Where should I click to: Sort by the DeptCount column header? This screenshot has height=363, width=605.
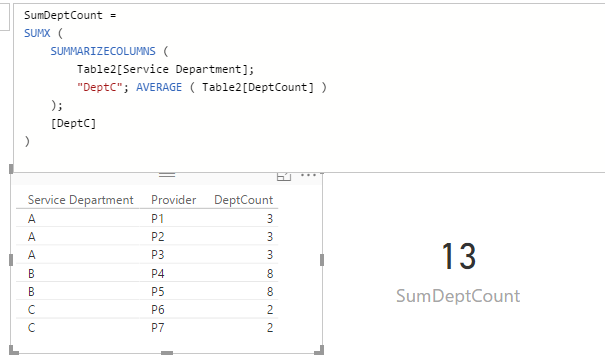(x=243, y=200)
